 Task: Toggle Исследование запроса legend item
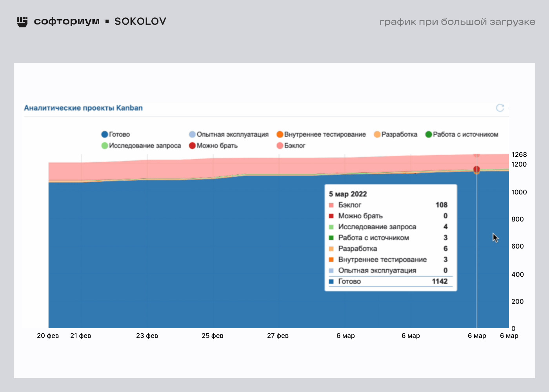[x=141, y=146]
